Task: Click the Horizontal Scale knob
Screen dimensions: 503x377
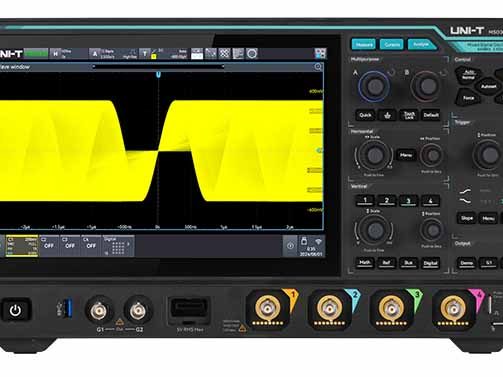Action: [374, 155]
